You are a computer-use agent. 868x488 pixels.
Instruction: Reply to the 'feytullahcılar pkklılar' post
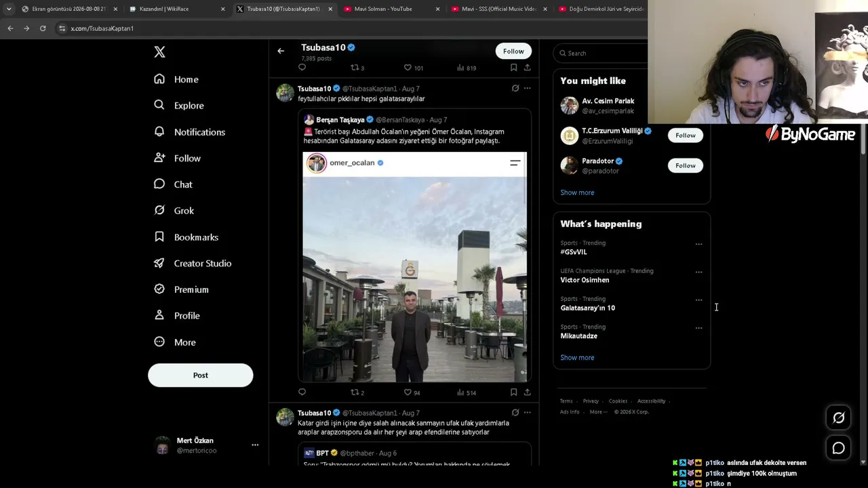[302, 392]
